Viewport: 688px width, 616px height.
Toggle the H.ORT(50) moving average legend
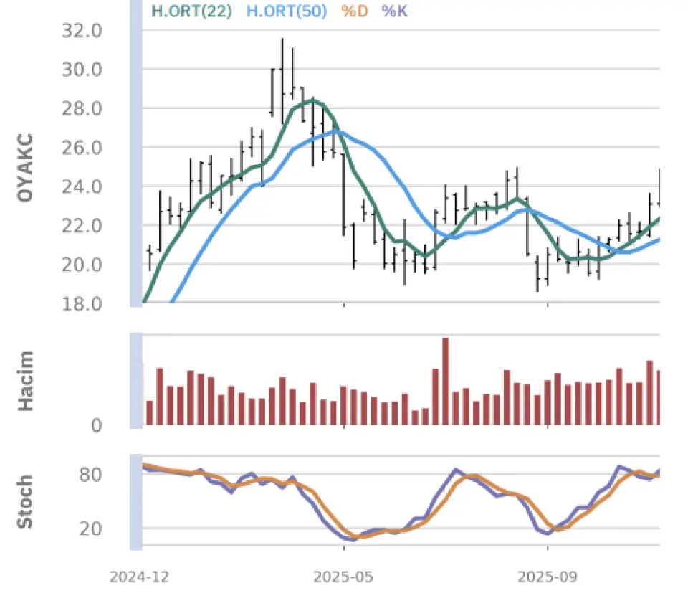coord(287,11)
